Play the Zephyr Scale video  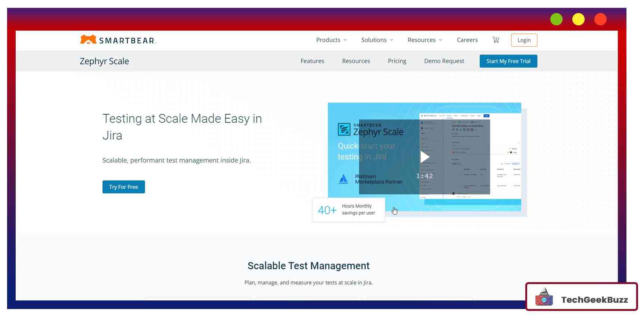coord(424,157)
